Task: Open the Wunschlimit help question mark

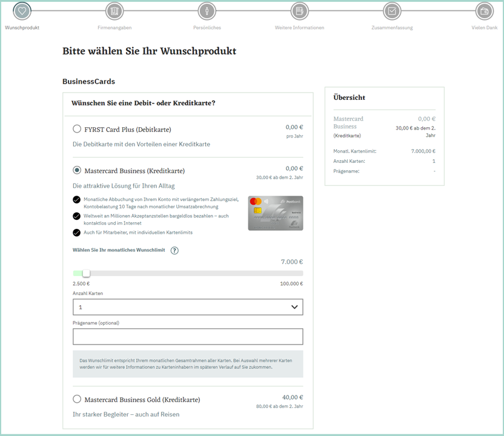Action: pyautogui.click(x=174, y=250)
